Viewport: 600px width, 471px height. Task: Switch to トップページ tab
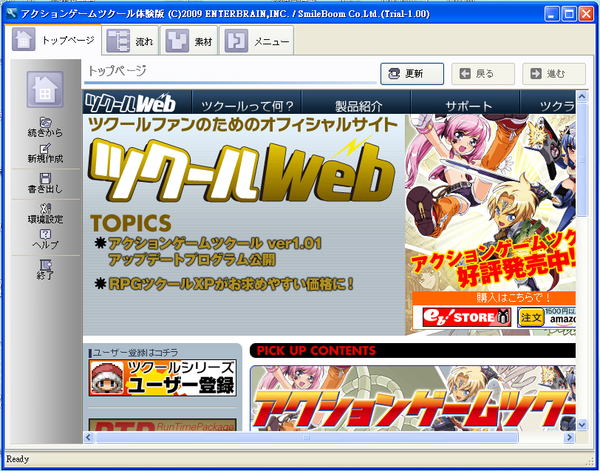pos(53,40)
